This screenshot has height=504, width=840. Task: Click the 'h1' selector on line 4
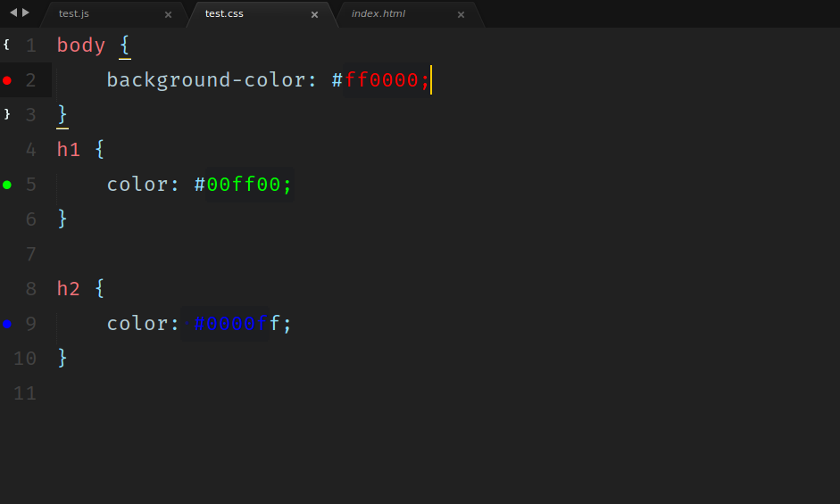click(69, 150)
